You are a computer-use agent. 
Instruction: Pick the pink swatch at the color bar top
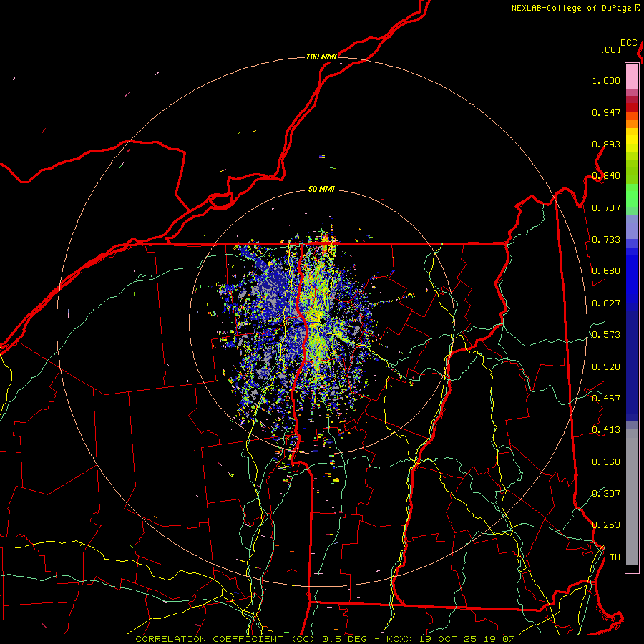pyautogui.click(x=632, y=76)
